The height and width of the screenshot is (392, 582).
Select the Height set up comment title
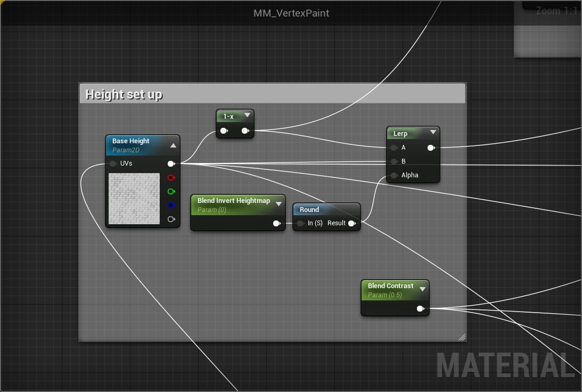tap(124, 94)
